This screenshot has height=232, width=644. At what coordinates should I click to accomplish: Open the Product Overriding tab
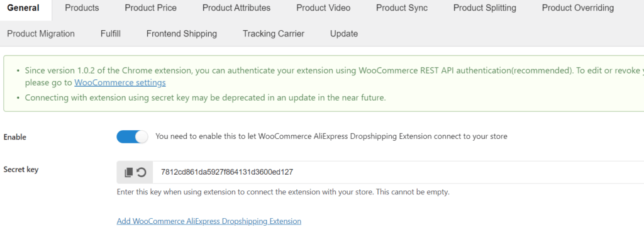click(578, 8)
